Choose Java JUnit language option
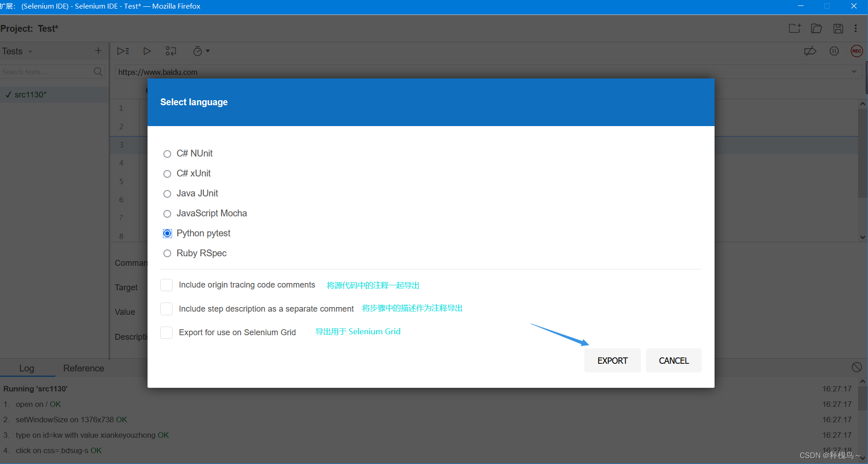868x464 pixels. [x=167, y=194]
